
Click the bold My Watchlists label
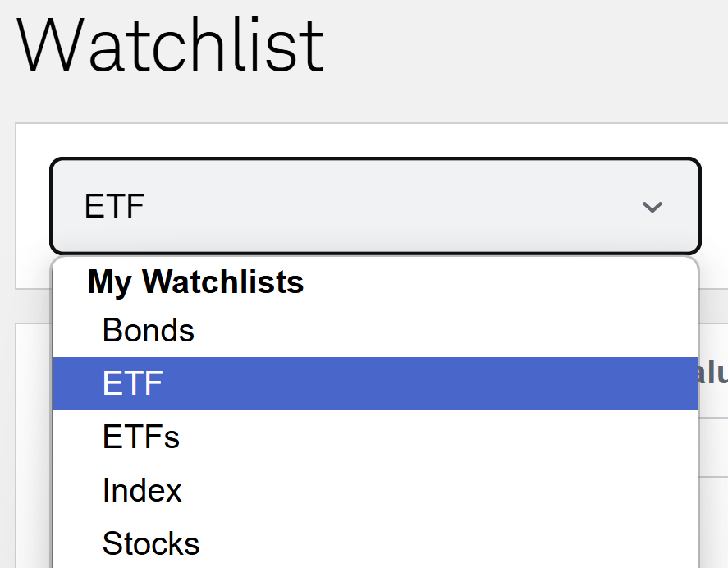click(x=195, y=282)
